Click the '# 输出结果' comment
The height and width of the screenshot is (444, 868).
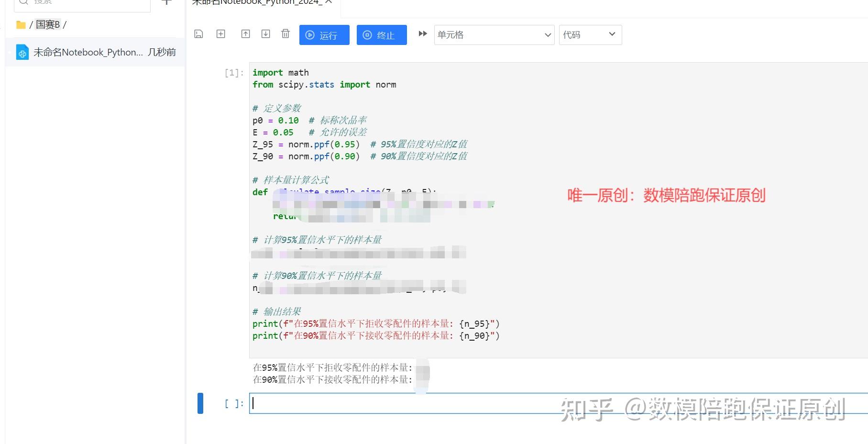(277, 312)
